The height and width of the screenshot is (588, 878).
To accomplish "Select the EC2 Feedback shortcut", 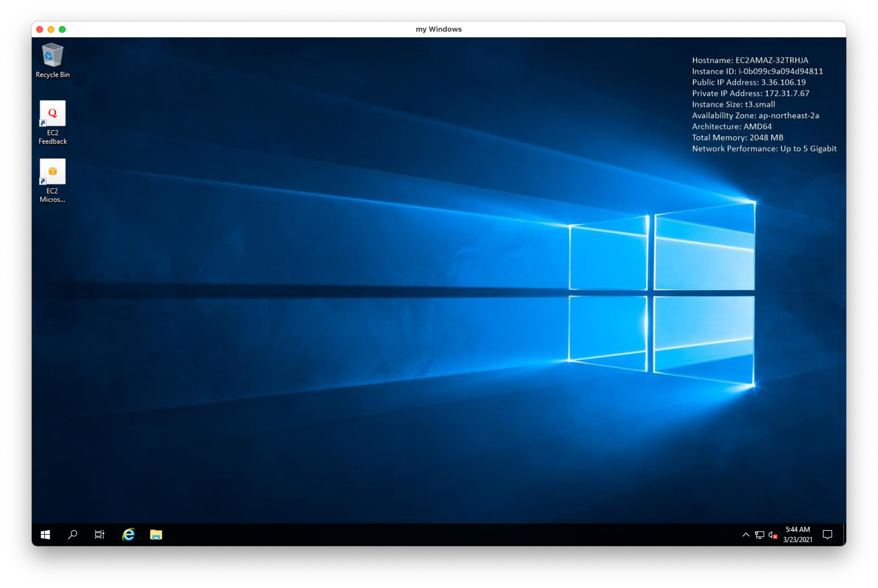I will click(x=53, y=123).
